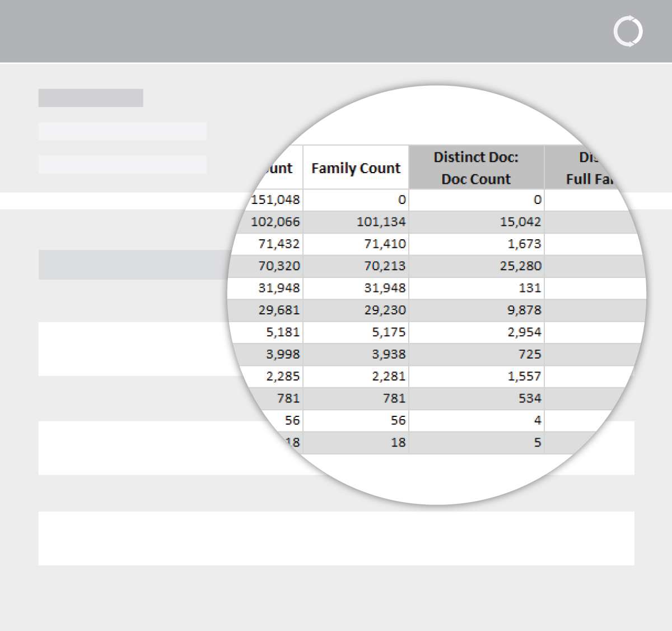Select the cell showing 2,954
The image size is (672, 631).
pos(524,332)
